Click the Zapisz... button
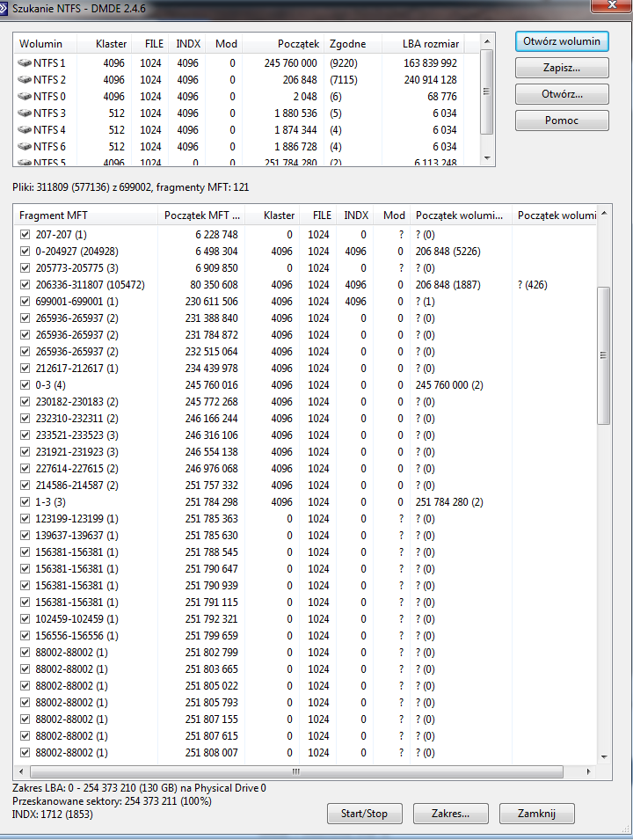The width and height of the screenshot is (633, 840). pyautogui.click(x=562, y=68)
